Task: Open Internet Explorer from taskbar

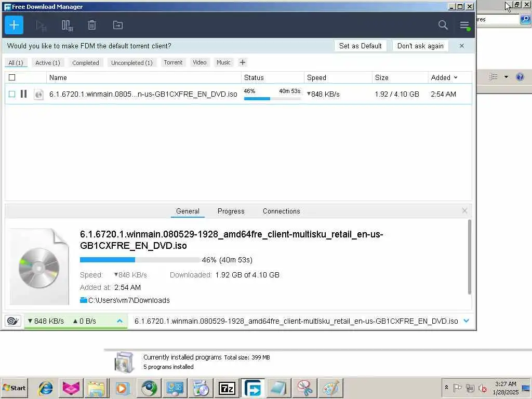Action: (x=46, y=388)
